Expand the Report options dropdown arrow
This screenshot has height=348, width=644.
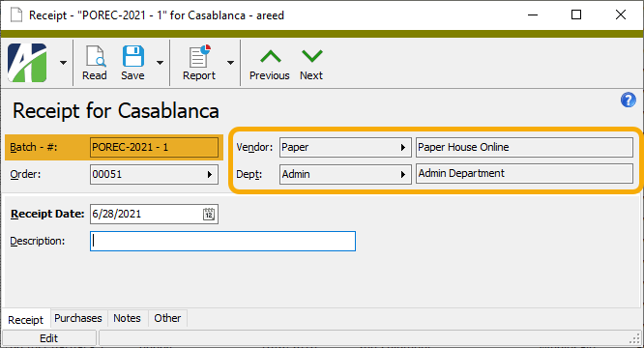pyautogui.click(x=230, y=63)
